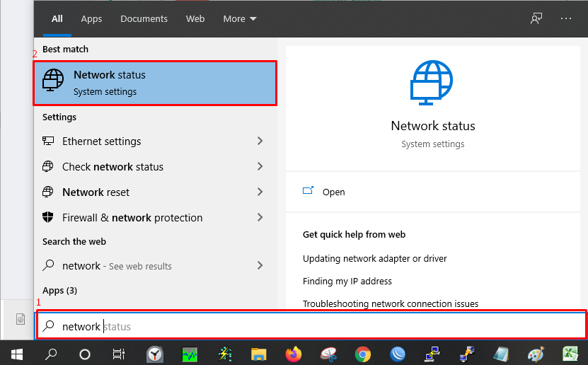Switch to the Apps search tab
This screenshot has width=588, height=365.
[91, 18]
